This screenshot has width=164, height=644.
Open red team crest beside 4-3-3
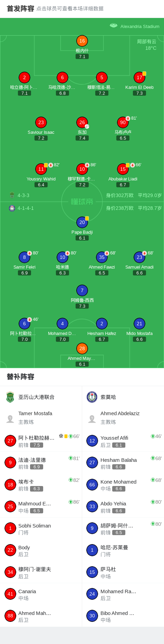(12, 195)
